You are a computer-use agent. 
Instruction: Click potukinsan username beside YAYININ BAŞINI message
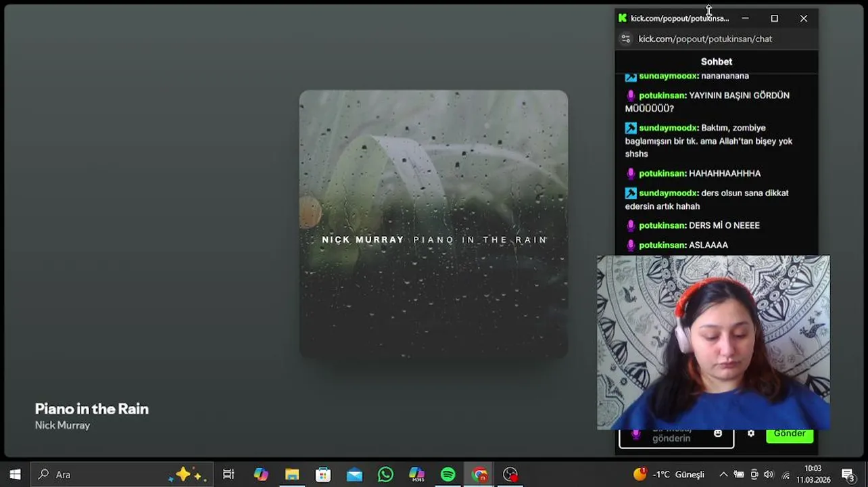coord(663,95)
